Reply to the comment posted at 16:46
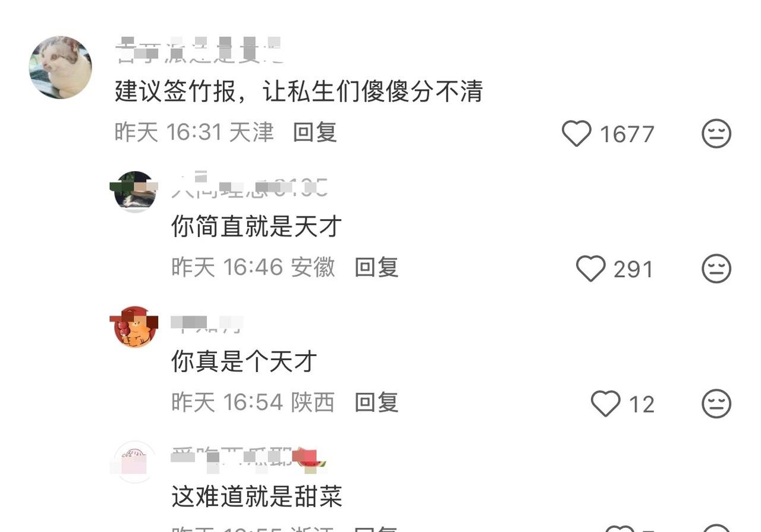Screen dimensions: 761x532 [376, 267]
